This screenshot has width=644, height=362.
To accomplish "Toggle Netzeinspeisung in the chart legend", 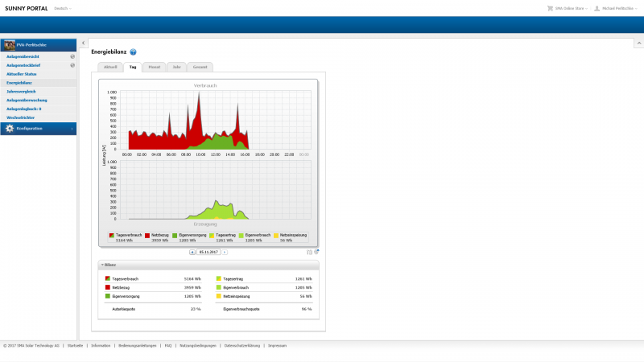I will [290, 237].
